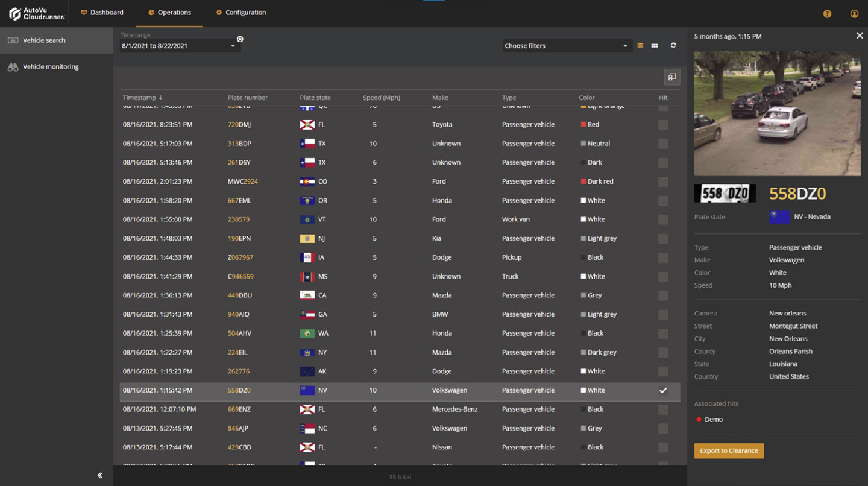Refresh the vehicle search results

coord(673,46)
